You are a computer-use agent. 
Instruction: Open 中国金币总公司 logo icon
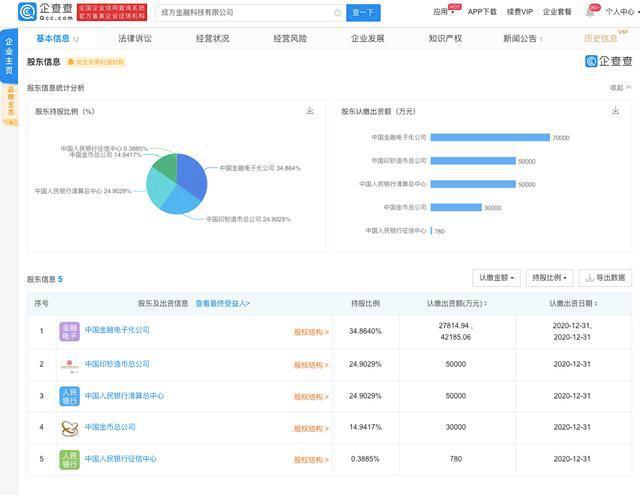click(69, 428)
